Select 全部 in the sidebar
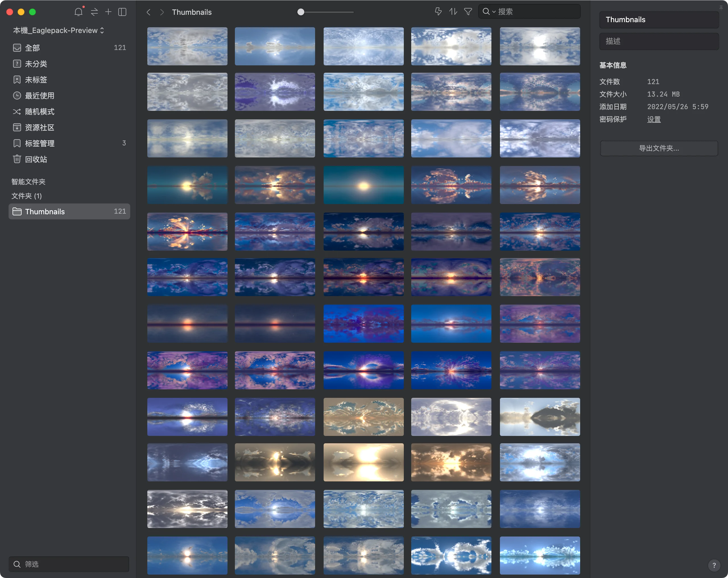The height and width of the screenshot is (578, 728). pyautogui.click(x=69, y=48)
